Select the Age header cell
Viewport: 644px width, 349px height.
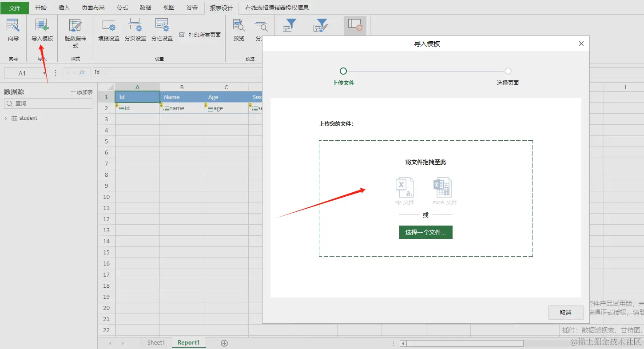[x=226, y=97]
